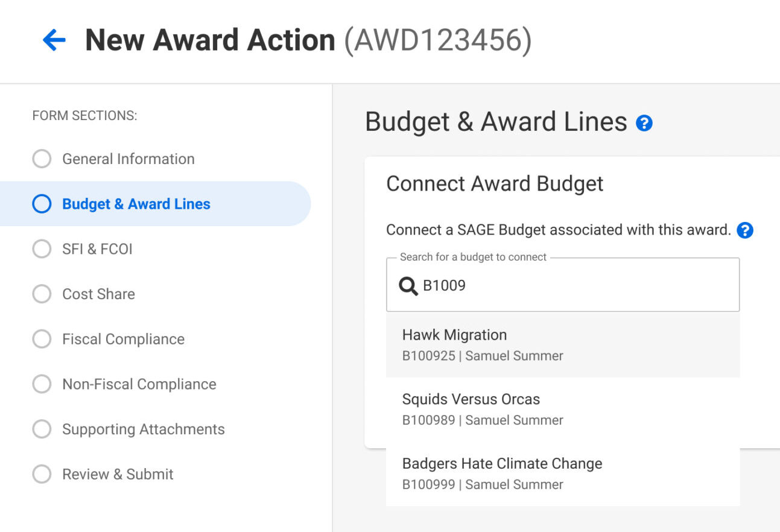780x532 pixels.
Task: Open help about connecting a SAGE Budget
Action: point(745,230)
